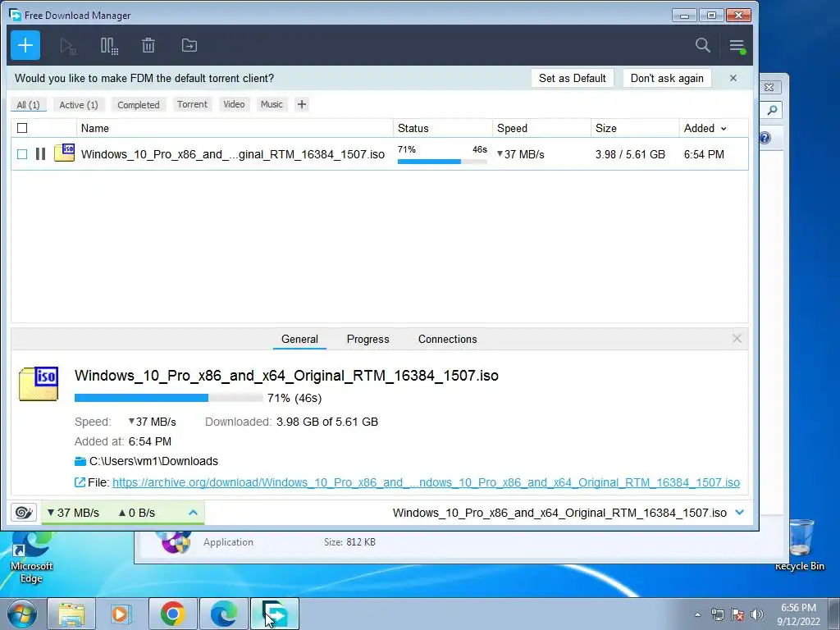Show hidden tray icons arrow
The image size is (840, 630).
(697, 614)
